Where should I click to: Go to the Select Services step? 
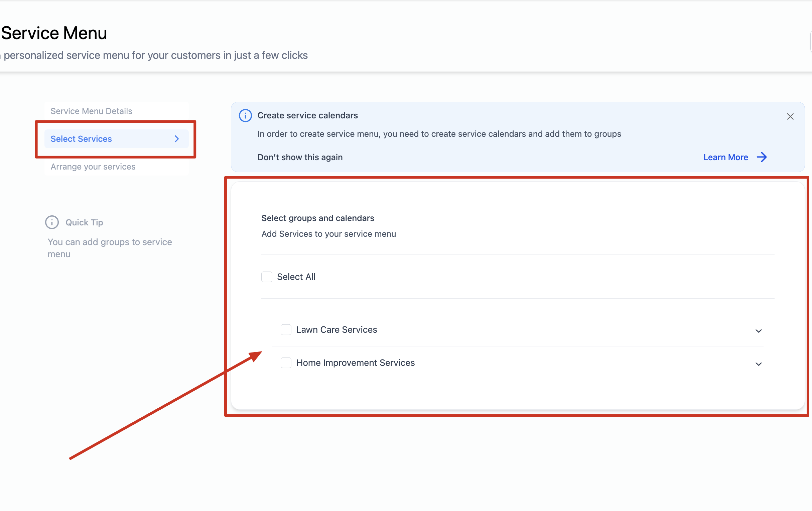point(81,139)
